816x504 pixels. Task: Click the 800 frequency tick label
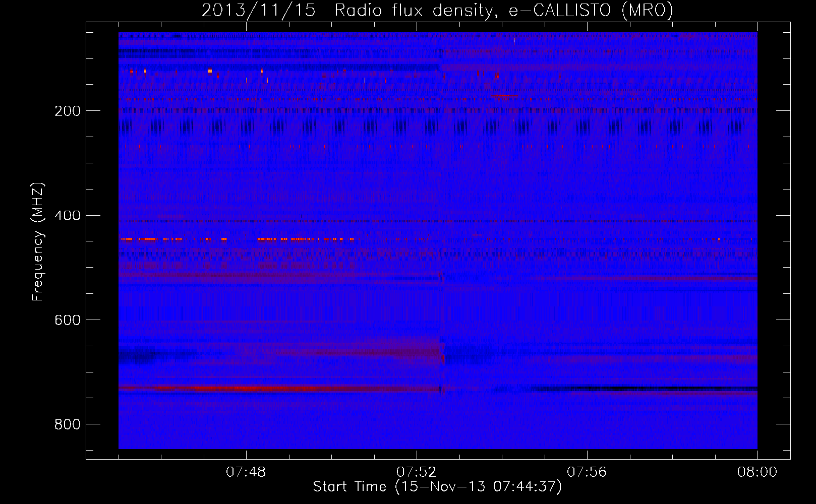click(67, 424)
